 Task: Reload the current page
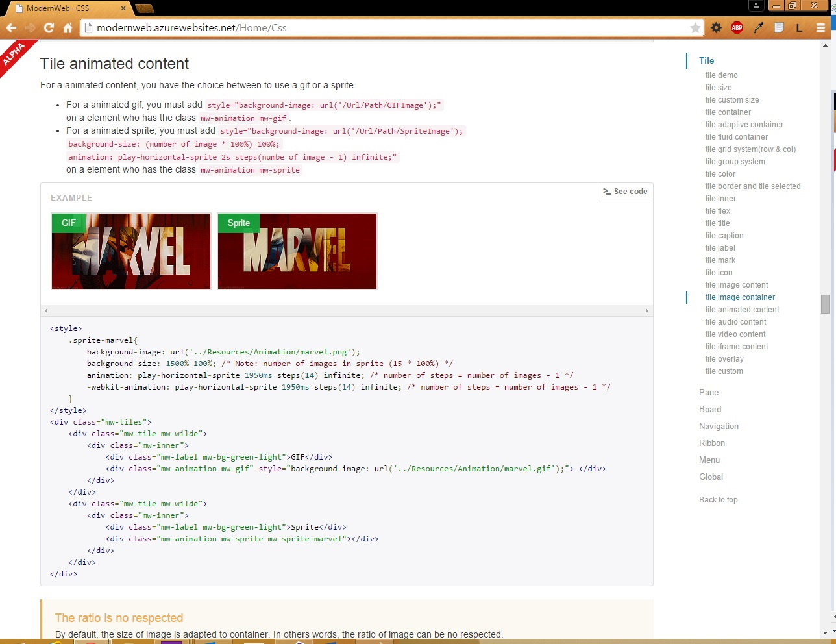49,28
